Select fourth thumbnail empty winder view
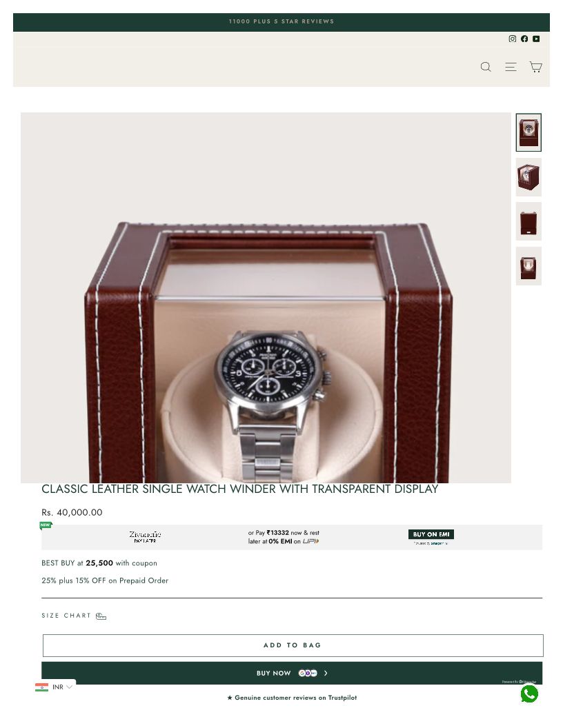The height and width of the screenshot is (728, 563). point(529,266)
